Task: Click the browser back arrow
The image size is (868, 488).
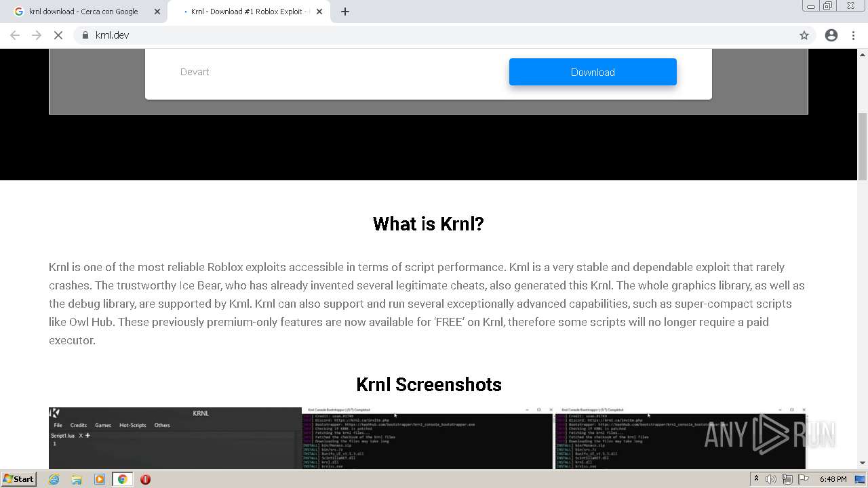Action: tap(15, 35)
